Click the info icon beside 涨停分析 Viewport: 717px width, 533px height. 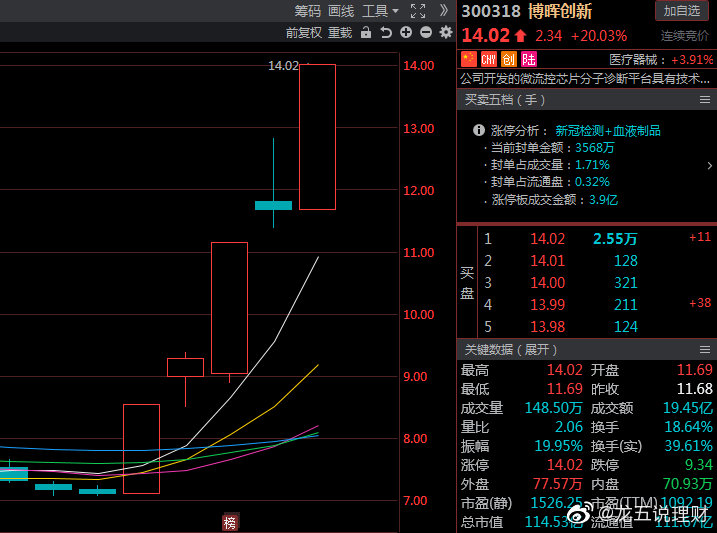tap(478, 131)
